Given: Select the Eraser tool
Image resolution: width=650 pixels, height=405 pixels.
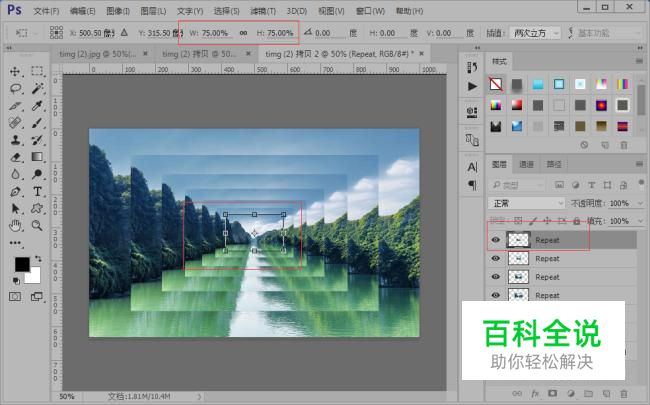Looking at the screenshot, I should pos(15,157).
